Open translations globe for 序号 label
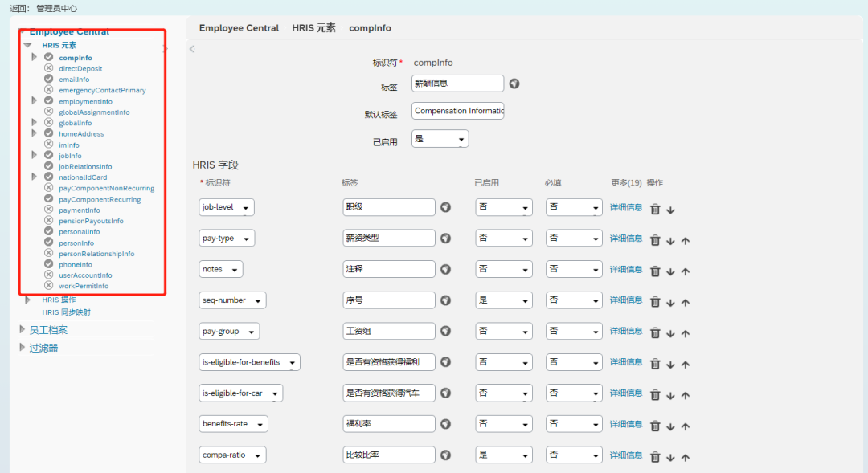This screenshot has height=473, width=868. 445,300
